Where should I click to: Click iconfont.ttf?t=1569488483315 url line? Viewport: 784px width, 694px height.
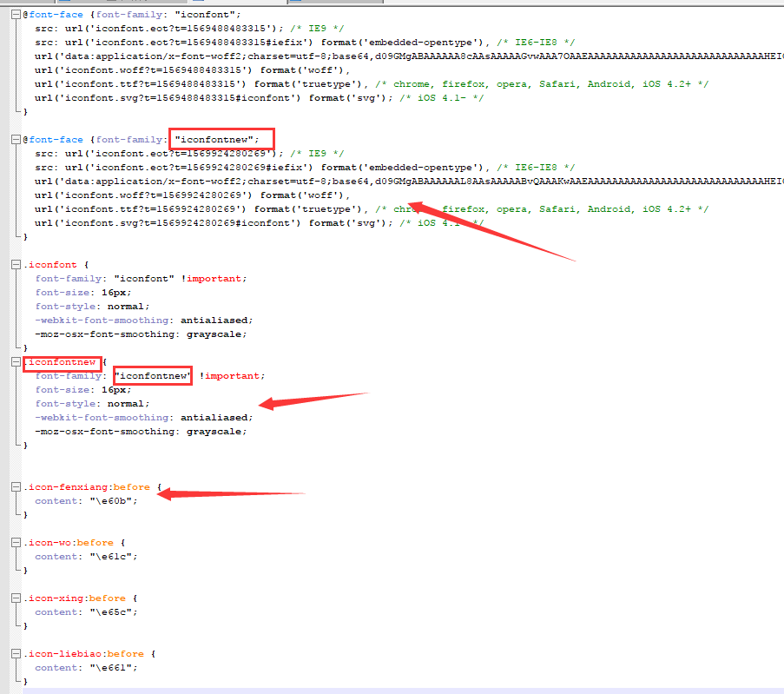pos(372,84)
